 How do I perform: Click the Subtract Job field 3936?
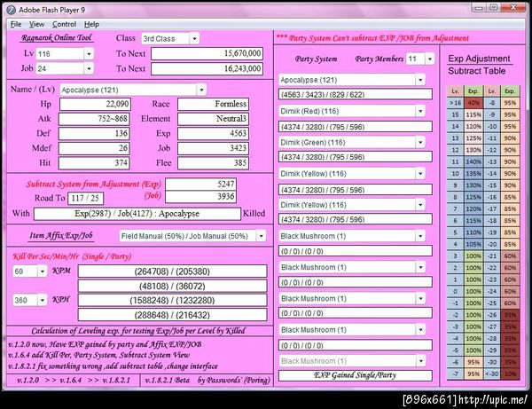click(201, 197)
